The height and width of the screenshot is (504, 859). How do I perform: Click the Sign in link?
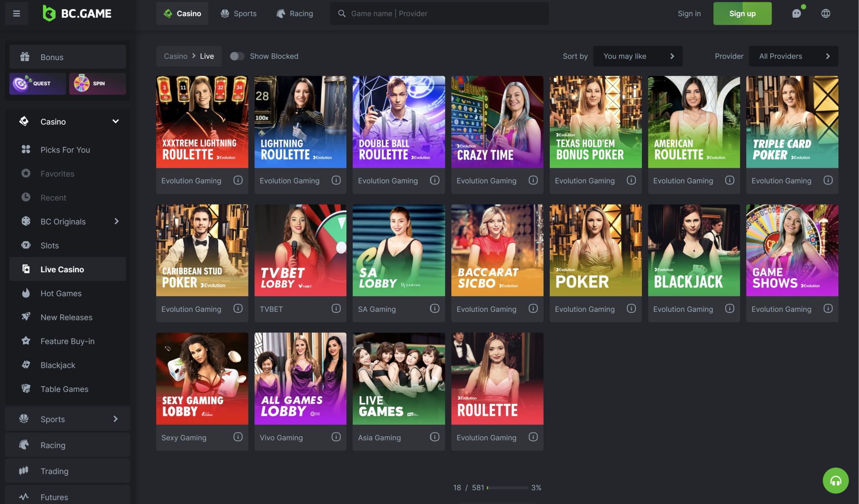pos(689,13)
